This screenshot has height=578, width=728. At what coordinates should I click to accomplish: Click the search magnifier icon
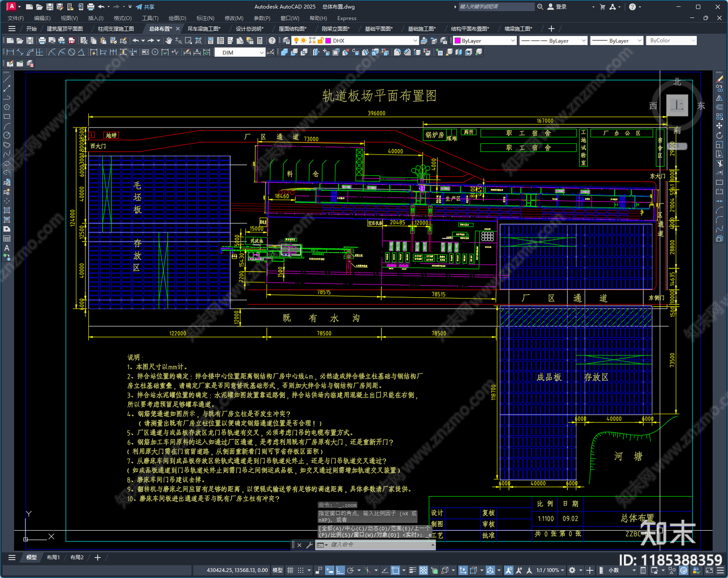point(540,7)
